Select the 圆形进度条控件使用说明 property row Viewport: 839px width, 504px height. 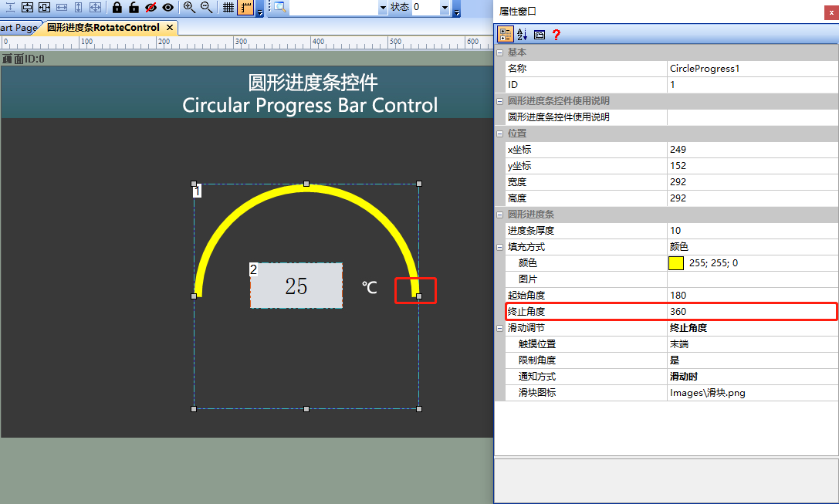click(672, 117)
